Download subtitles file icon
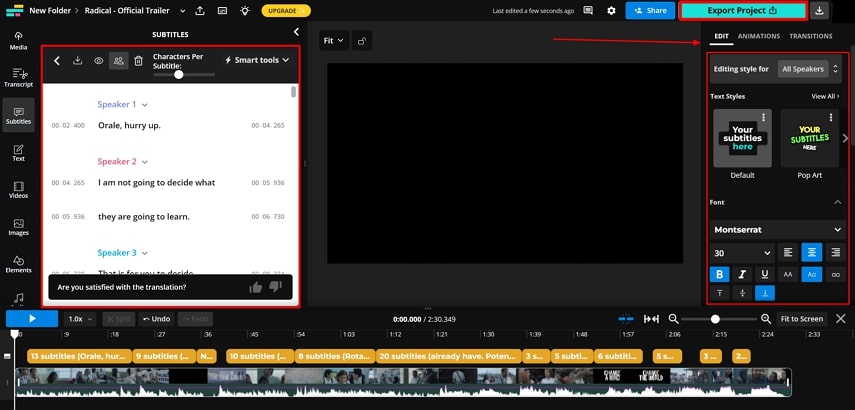Screen dimensions: 855x410 (x=77, y=61)
